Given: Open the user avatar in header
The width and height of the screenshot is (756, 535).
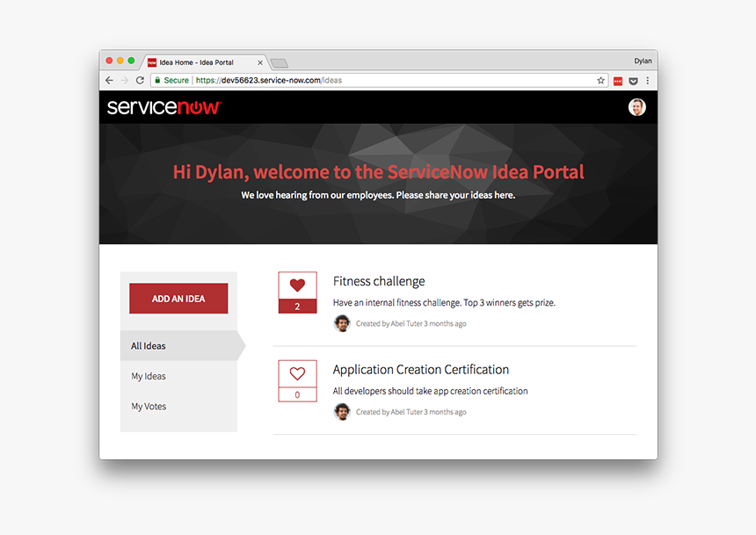Looking at the screenshot, I should (636, 107).
